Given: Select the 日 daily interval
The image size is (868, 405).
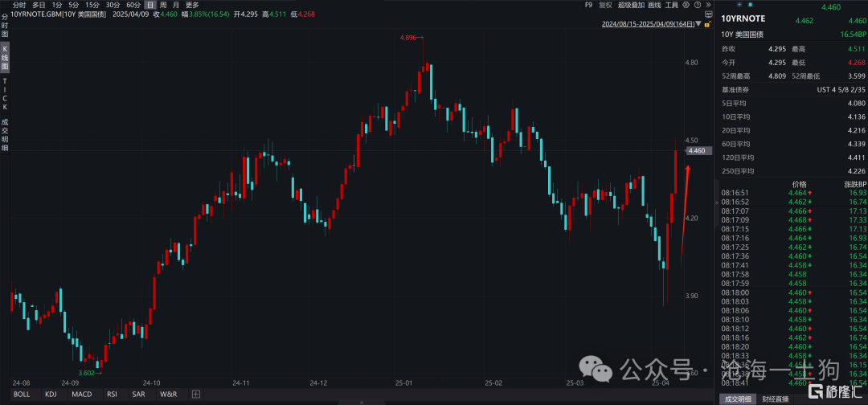Looking at the screenshot, I should [x=150, y=5].
